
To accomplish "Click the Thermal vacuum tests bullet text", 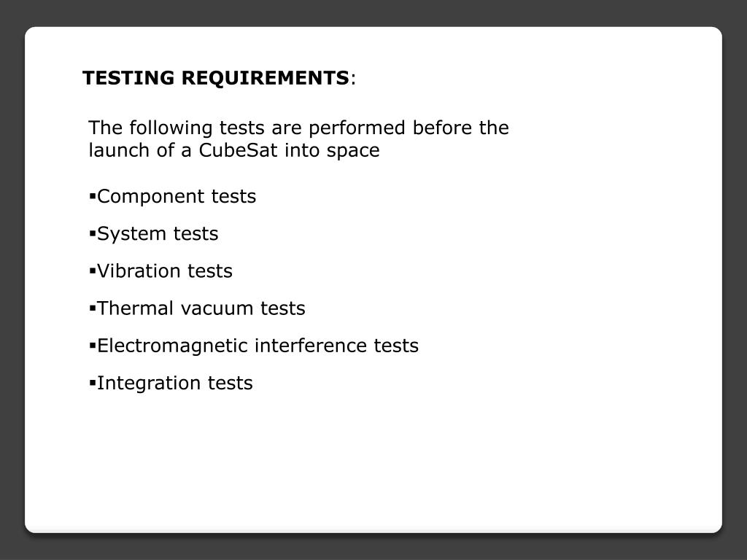I will (201, 308).
